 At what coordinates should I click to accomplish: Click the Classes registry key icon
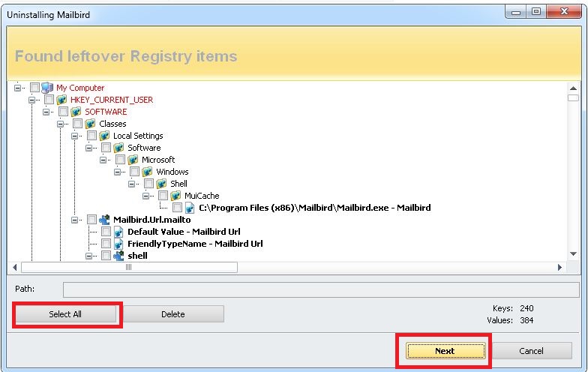click(x=90, y=124)
